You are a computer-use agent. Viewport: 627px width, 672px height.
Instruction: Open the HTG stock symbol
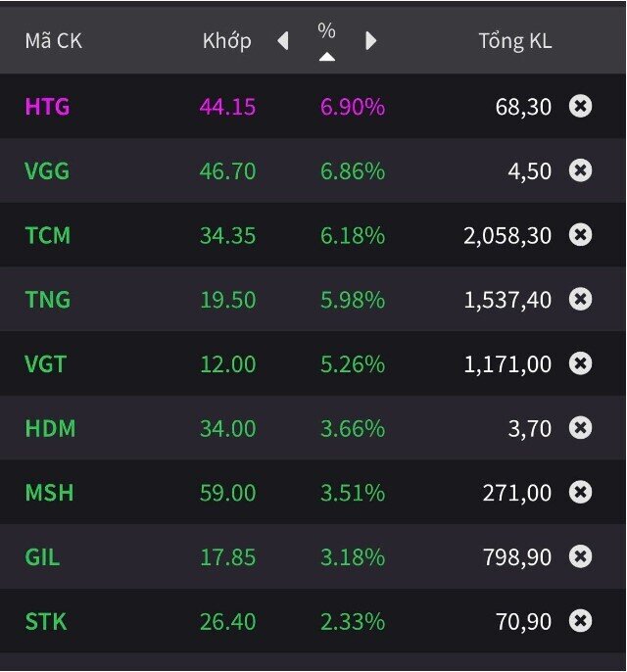(47, 107)
